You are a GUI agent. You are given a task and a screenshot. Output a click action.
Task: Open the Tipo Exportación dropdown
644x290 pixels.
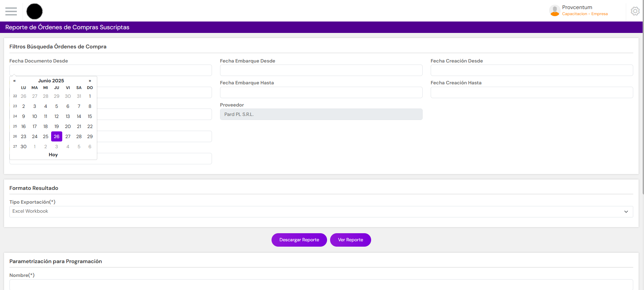coord(321,212)
